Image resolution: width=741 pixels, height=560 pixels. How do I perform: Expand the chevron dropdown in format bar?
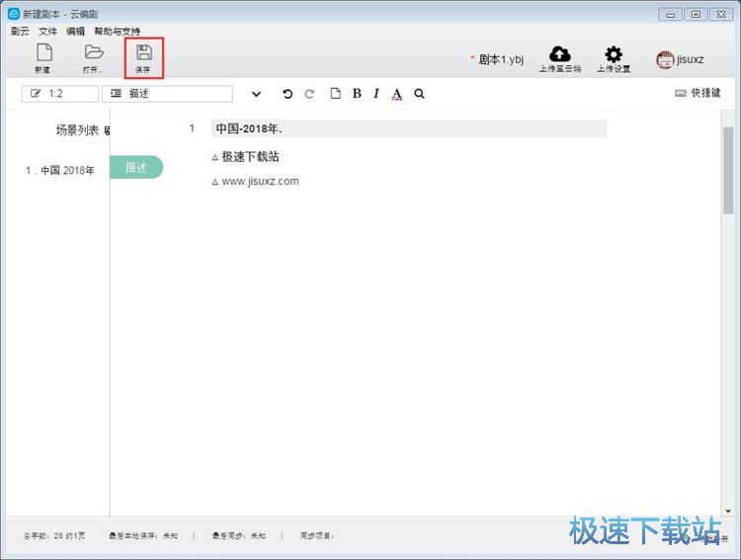(x=256, y=94)
